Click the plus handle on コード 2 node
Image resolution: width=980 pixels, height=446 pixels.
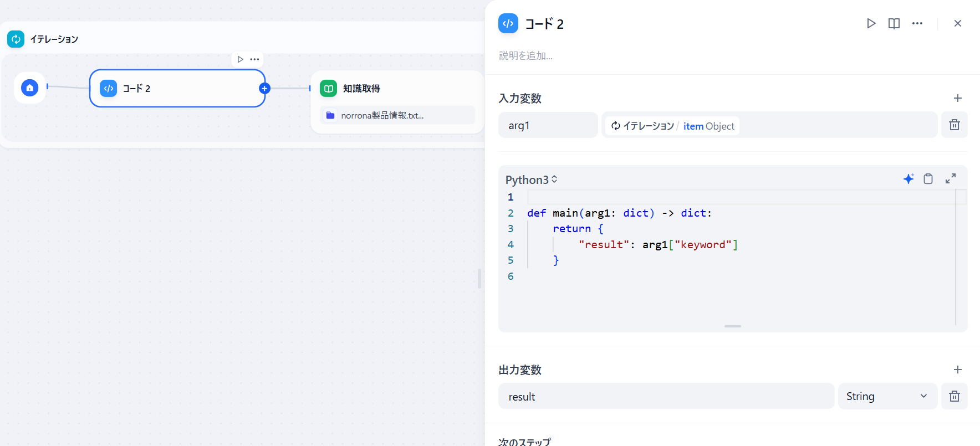pyautogui.click(x=264, y=88)
